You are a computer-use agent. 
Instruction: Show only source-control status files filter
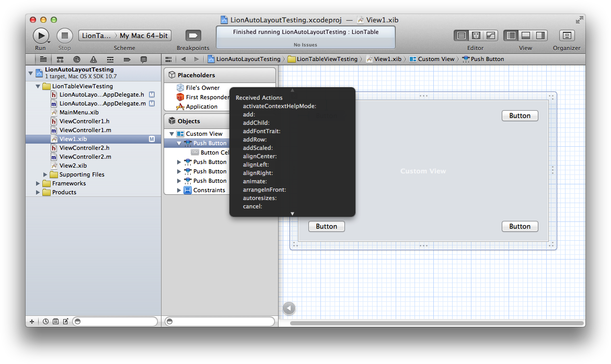(x=56, y=322)
